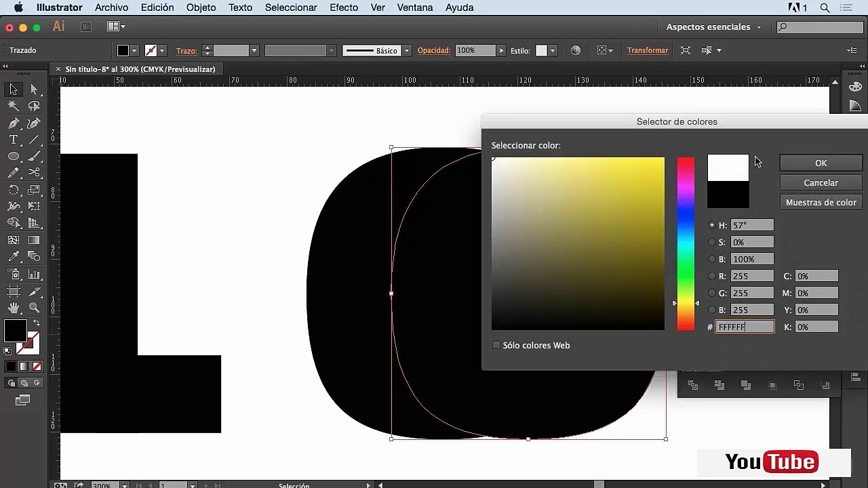The image size is (868, 488).
Task: Confirm color with OK button
Action: 821,163
